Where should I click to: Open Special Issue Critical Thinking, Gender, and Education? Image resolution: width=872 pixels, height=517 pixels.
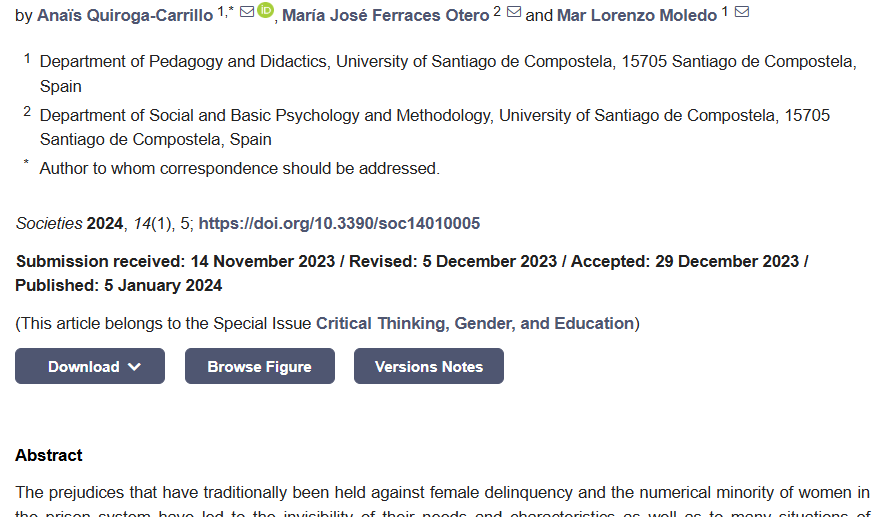(475, 324)
